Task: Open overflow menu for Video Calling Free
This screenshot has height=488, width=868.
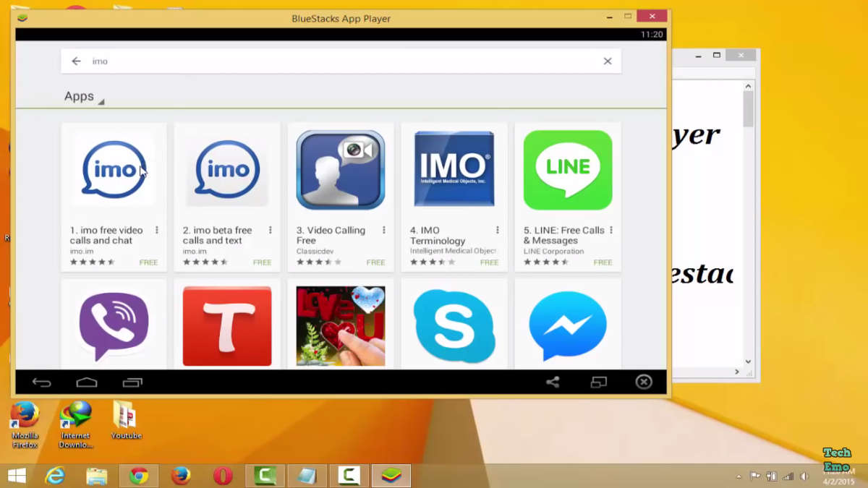Action: (384, 231)
